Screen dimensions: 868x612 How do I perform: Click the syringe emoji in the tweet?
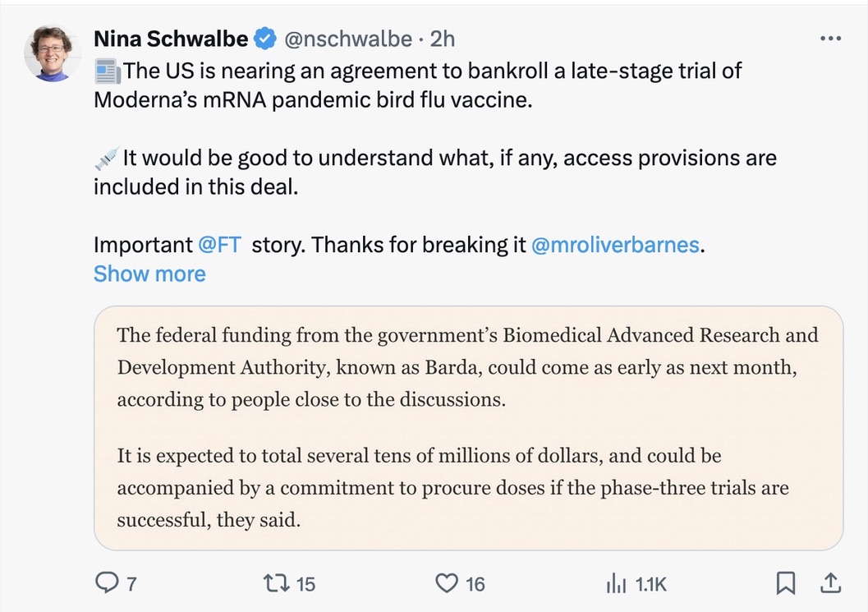click(107, 158)
